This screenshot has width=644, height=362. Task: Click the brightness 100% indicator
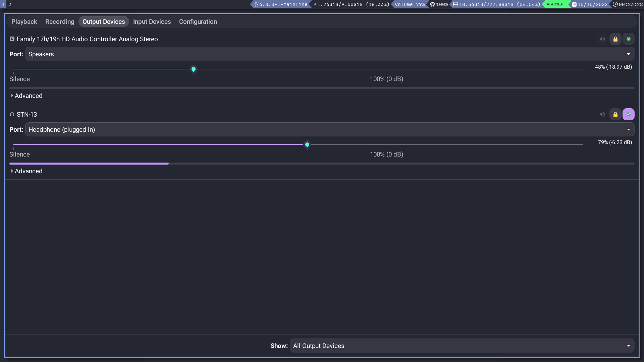click(x=439, y=4)
